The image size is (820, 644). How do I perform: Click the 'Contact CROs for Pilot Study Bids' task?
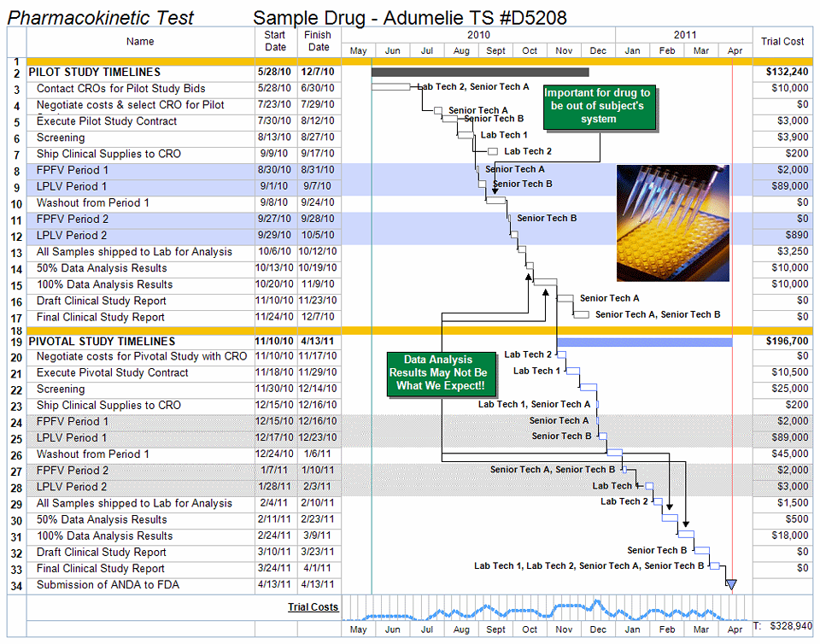click(x=120, y=89)
